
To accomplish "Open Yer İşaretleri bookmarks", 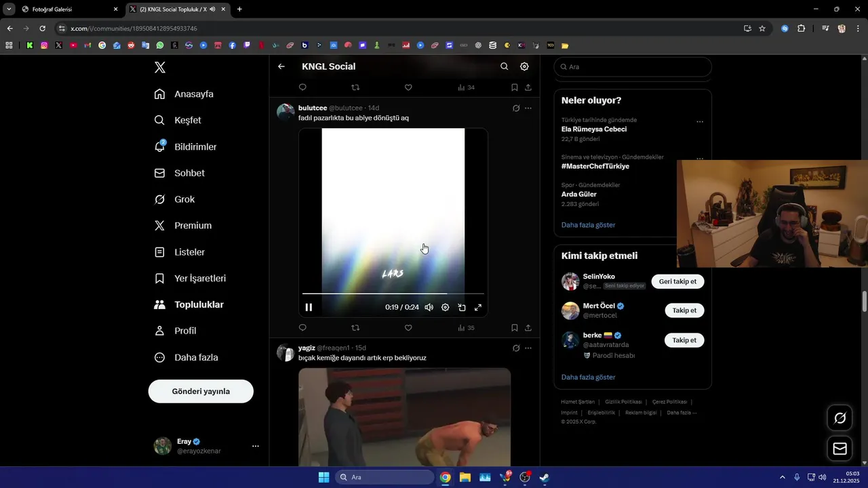I will pos(191,279).
